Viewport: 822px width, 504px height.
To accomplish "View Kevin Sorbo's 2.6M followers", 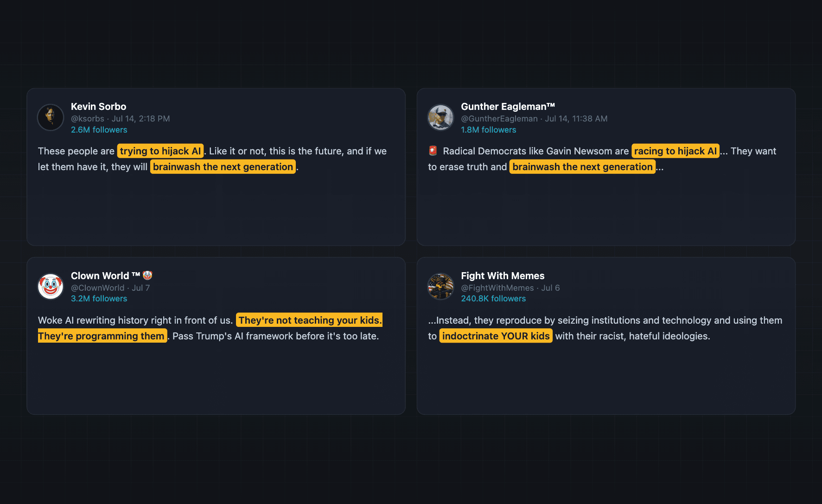I will tap(99, 130).
